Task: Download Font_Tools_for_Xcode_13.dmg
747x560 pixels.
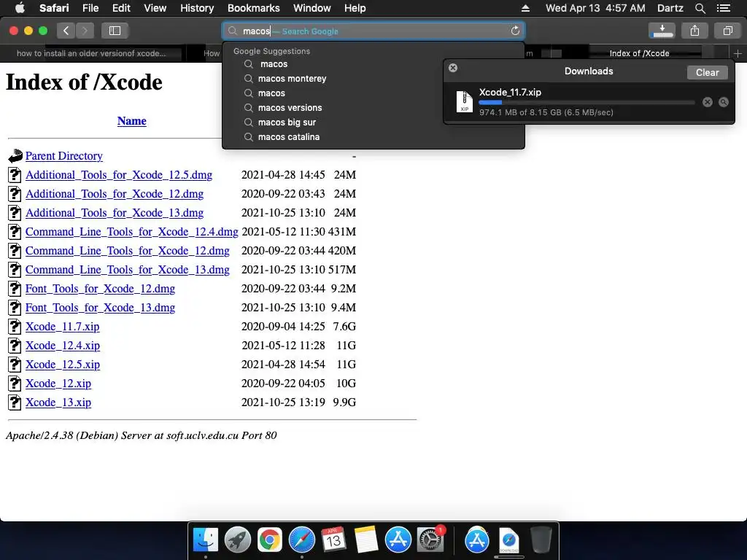Action: pyautogui.click(x=100, y=308)
